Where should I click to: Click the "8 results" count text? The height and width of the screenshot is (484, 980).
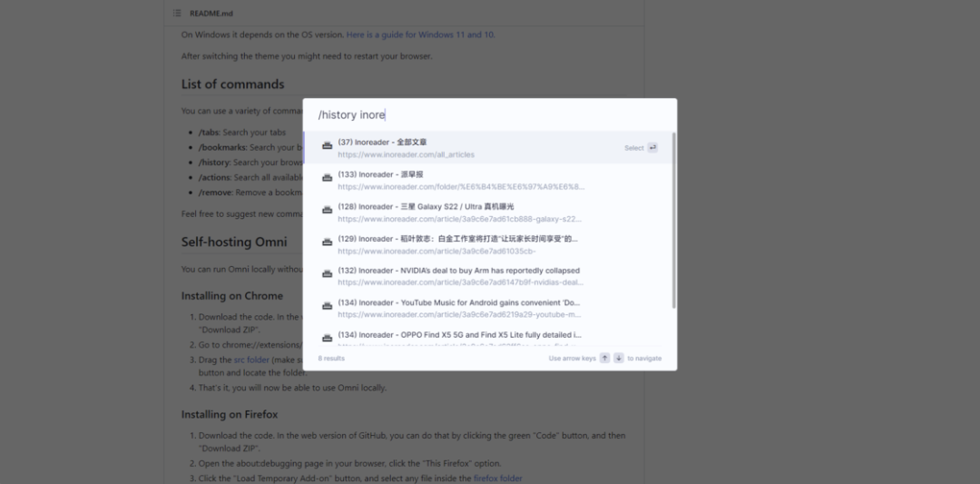331,359
